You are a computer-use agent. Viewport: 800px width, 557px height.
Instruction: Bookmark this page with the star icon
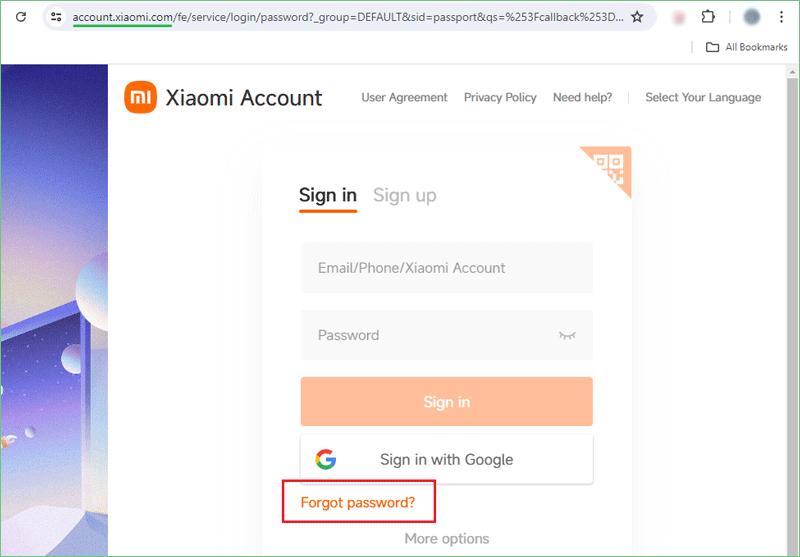[637, 17]
